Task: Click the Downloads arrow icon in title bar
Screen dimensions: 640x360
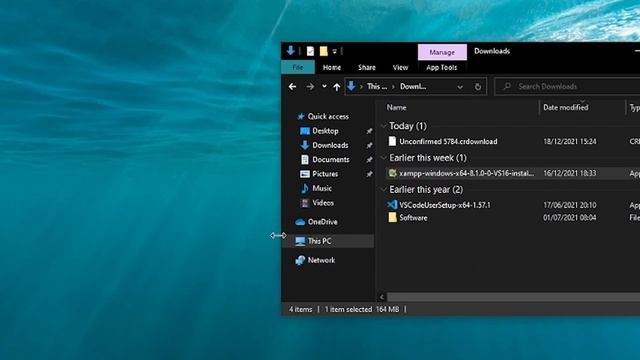Action: click(x=291, y=51)
